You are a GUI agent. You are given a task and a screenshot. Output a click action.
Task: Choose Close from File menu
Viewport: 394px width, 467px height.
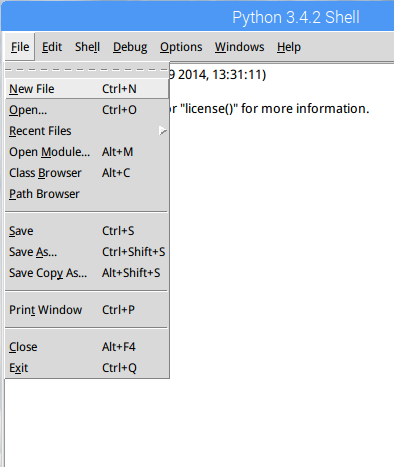pyautogui.click(x=87, y=347)
